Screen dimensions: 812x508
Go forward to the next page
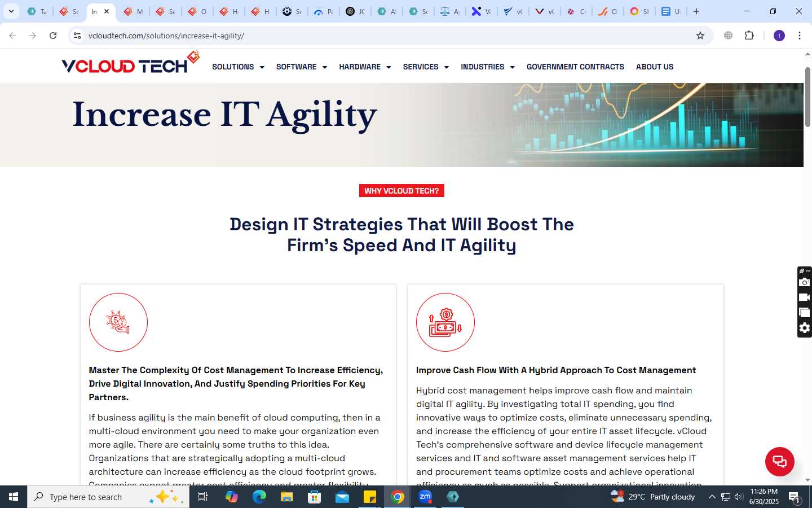[33, 36]
